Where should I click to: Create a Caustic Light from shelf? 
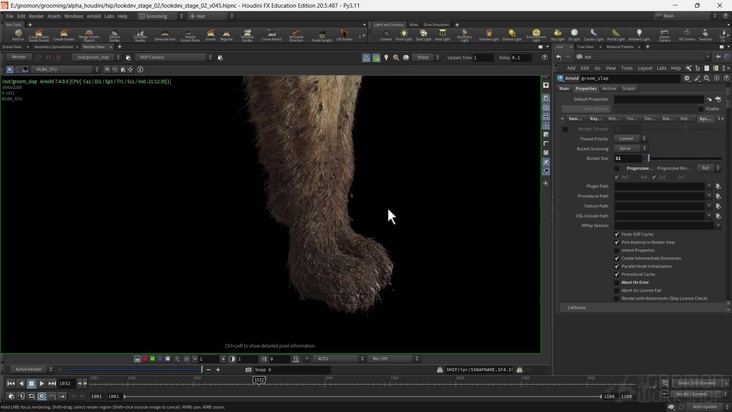[x=593, y=35]
